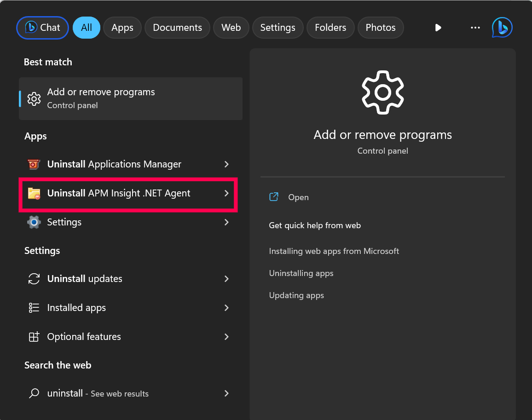The image size is (532, 420).
Task: Open the Uninstalling apps help link
Action: (301, 273)
